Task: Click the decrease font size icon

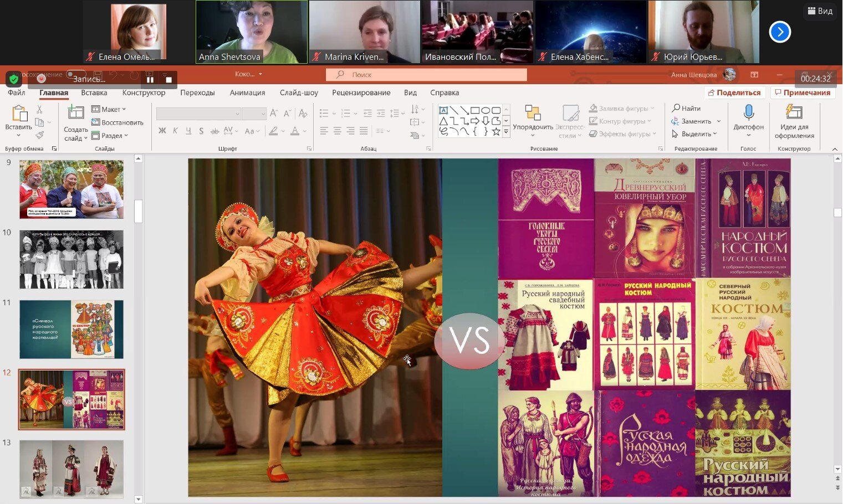Action: coord(287,114)
